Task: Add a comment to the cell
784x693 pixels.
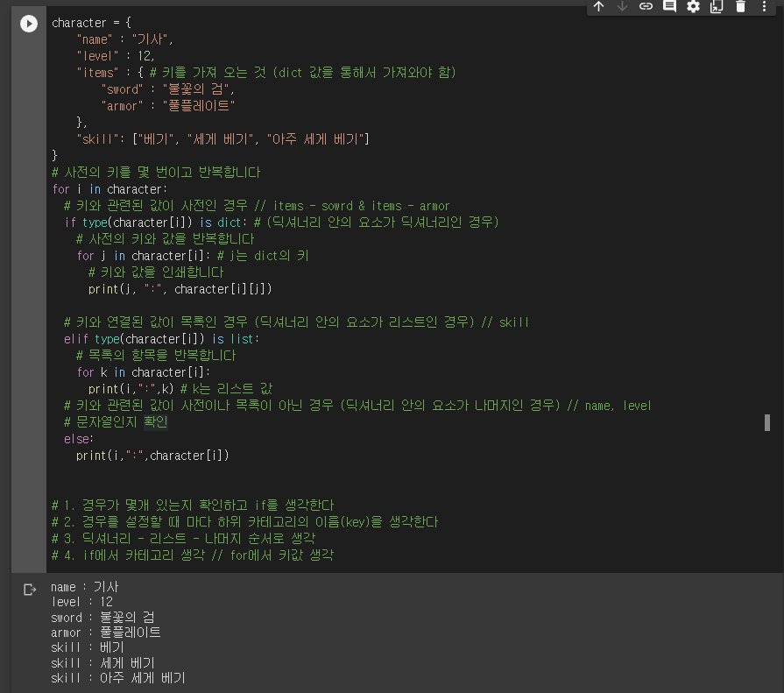Action: pos(669,6)
